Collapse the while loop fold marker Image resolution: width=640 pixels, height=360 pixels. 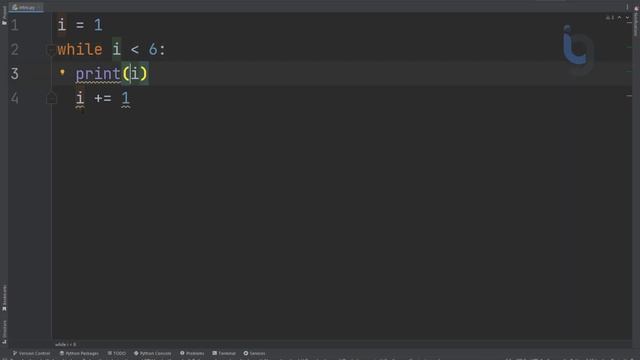click(x=51, y=50)
